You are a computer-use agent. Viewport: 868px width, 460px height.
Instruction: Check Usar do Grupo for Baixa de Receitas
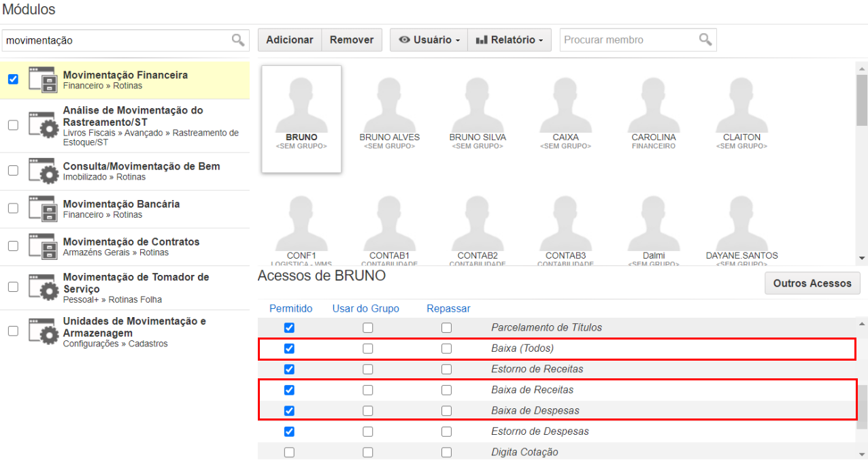[368, 390]
